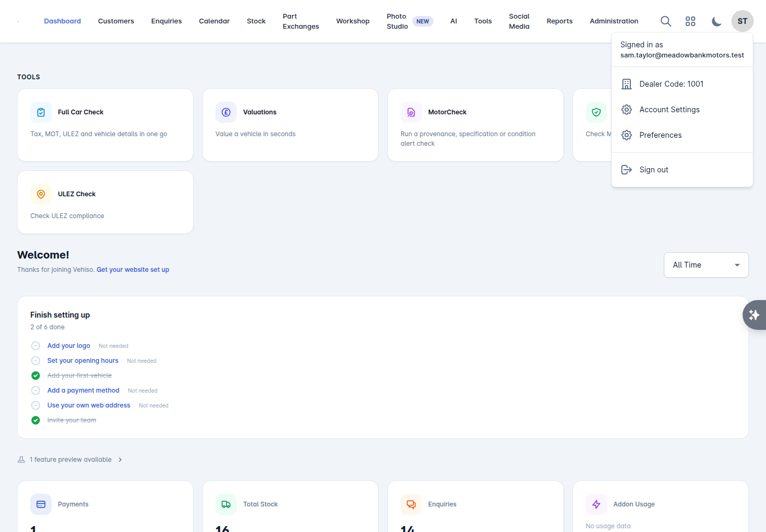
Task: Click the ULEZ Check location pin icon
Action: 41,194
